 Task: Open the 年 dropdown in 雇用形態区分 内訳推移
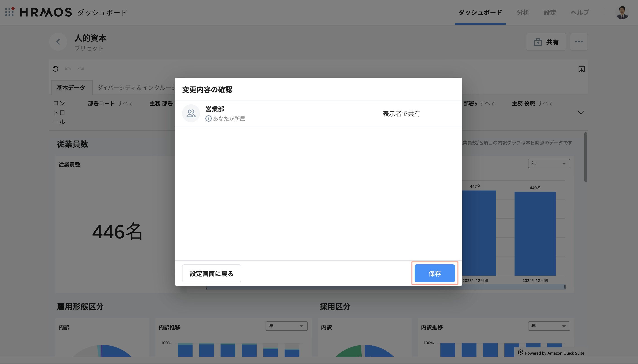point(286,326)
